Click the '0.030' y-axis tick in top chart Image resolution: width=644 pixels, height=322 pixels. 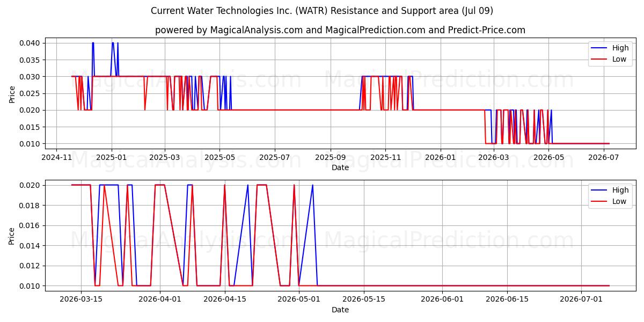(x=30, y=77)
